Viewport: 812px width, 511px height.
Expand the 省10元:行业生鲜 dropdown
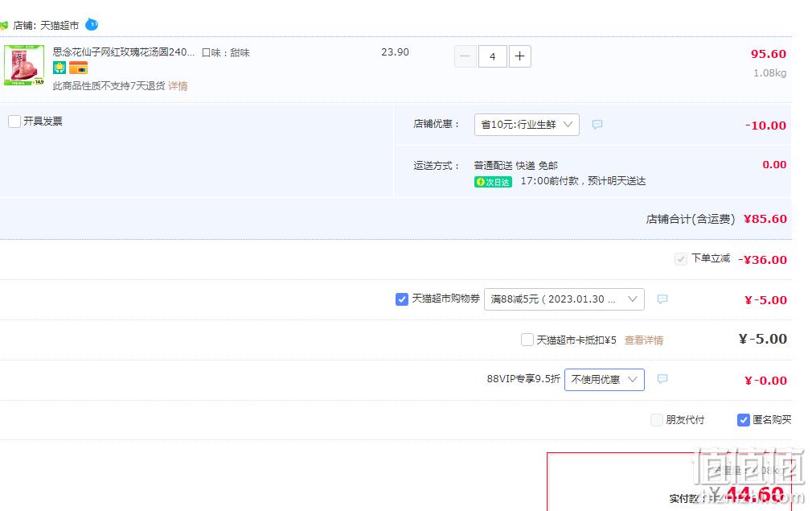(x=527, y=125)
